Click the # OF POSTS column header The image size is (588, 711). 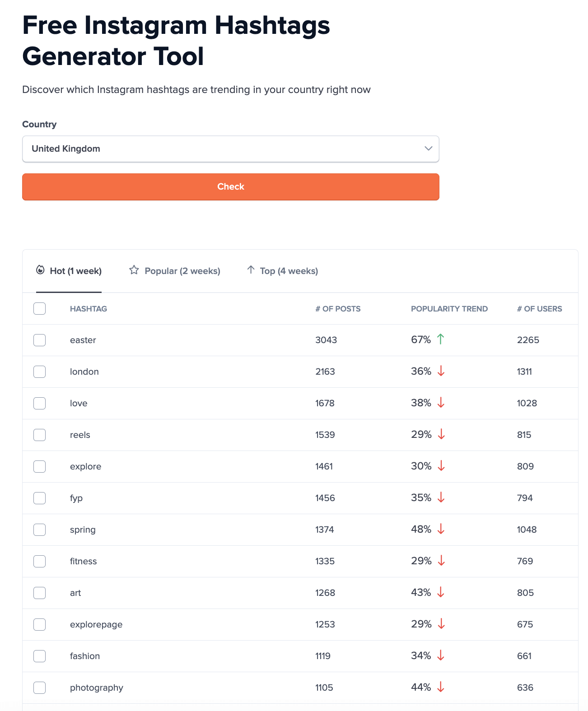[338, 309]
